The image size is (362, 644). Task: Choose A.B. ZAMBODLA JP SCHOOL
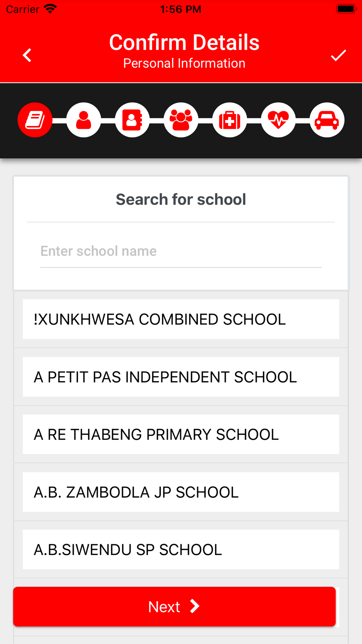point(181,492)
